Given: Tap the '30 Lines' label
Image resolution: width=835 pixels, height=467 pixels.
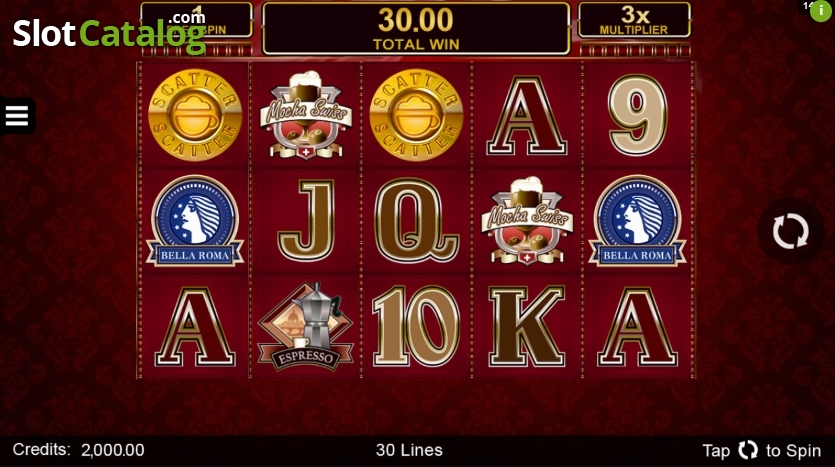Looking at the screenshot, I should 409,450.
